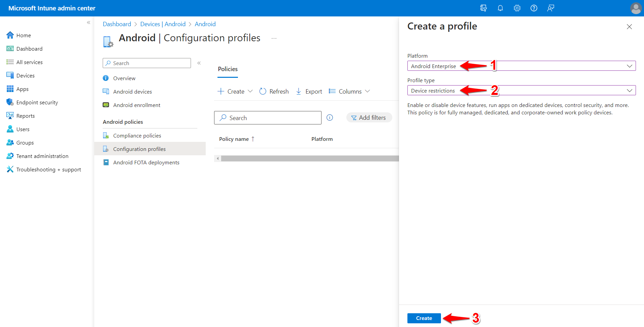Send feedback using the person-with-speech-bubble icon
The height and width of the screenshot is (327, 644).
coord(550,8)
